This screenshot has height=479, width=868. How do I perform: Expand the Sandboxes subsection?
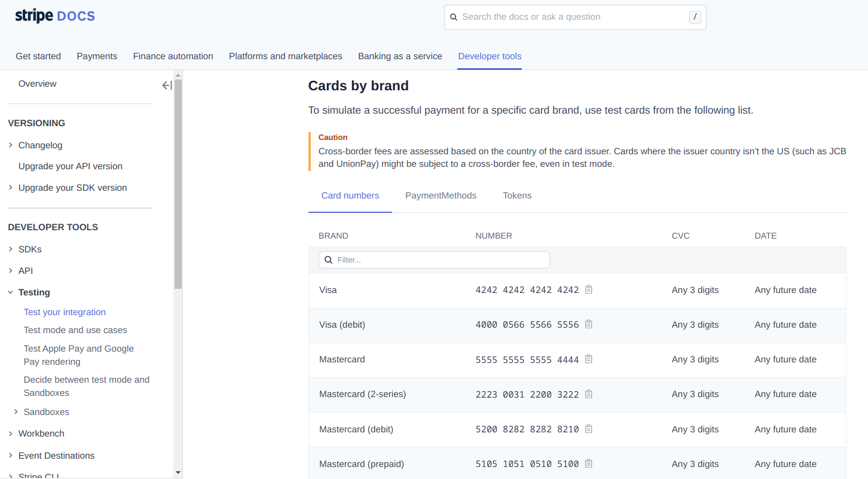(16, 412)
